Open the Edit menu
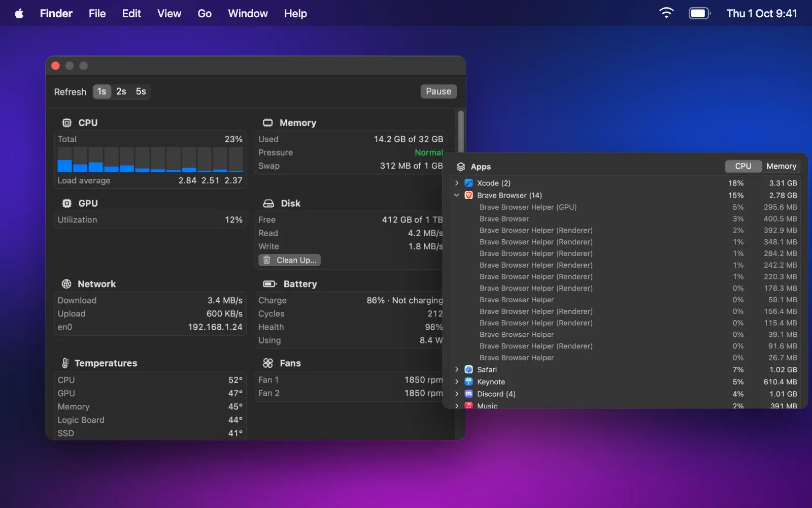 coord(131,14)
